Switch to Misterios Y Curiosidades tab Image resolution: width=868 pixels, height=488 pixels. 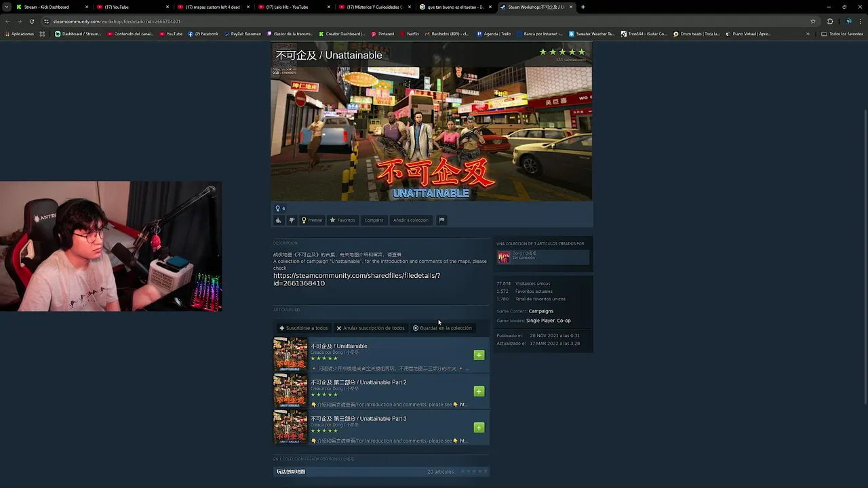[375, 7]
